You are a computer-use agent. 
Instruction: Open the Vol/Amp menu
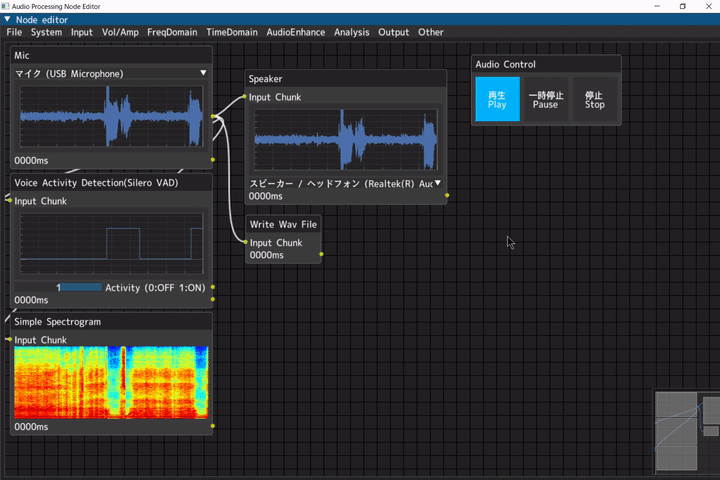(120, 32)
